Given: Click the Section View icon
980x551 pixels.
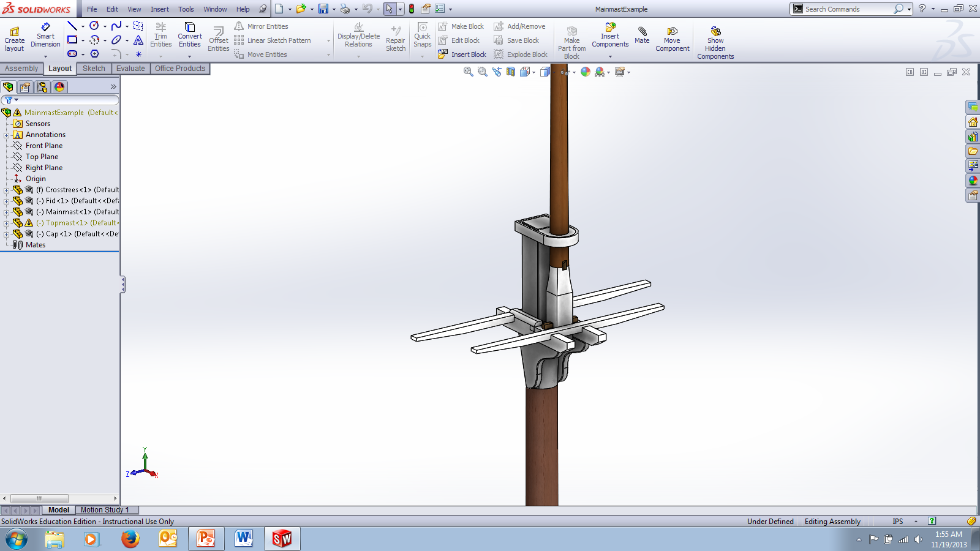Looking at the screenshot, I should [511, 72].
